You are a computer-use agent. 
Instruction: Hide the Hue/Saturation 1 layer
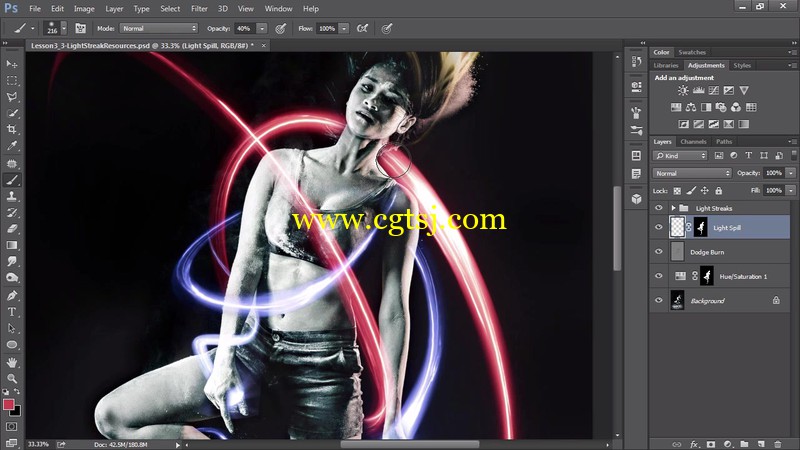pyautogui.click(x=659, y=276)
